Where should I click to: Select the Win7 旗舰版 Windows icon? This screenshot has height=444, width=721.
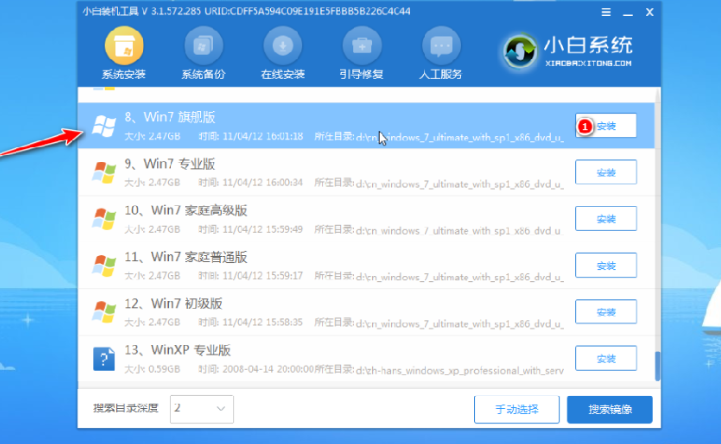coord(102,126)
